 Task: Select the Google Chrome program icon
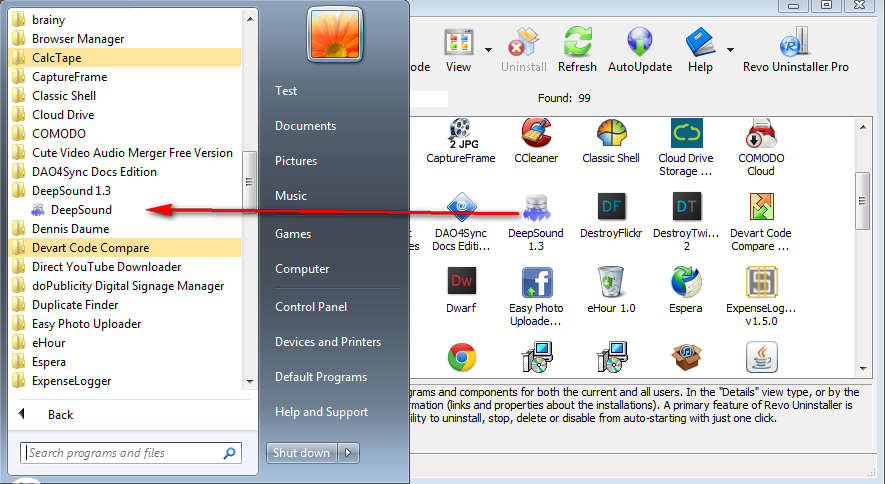(461, 357)
